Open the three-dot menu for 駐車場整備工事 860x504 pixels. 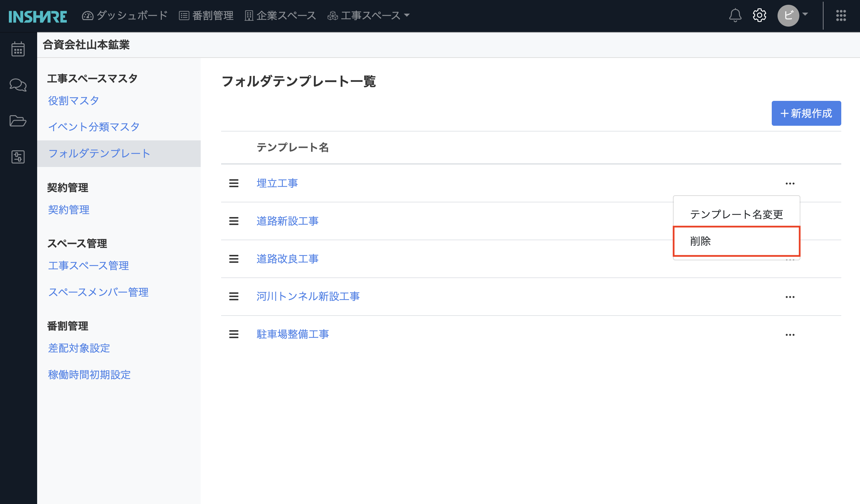pos(790,335)
